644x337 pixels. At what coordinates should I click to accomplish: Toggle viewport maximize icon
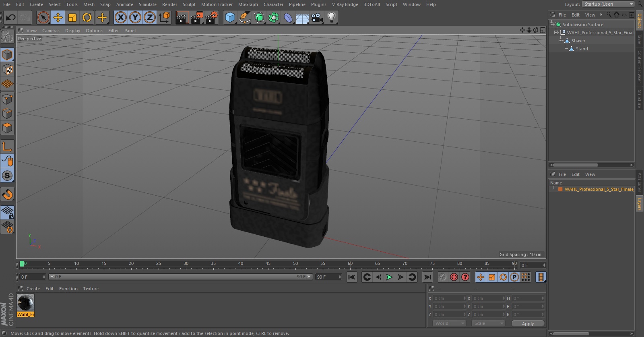[543, 30]
